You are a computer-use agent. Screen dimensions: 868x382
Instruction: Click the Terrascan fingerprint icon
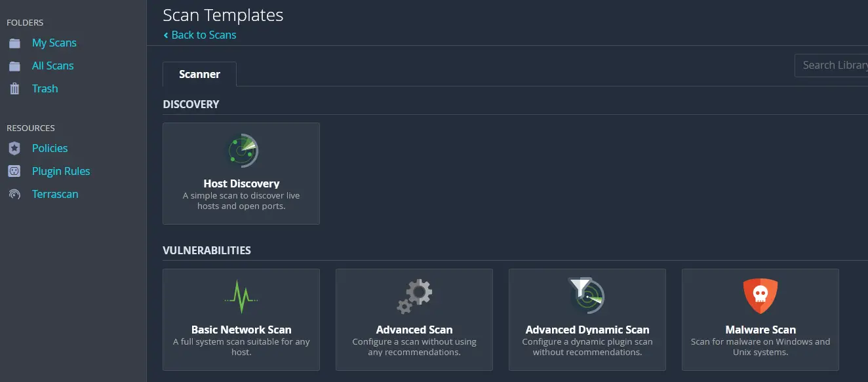tap(14, 194)
